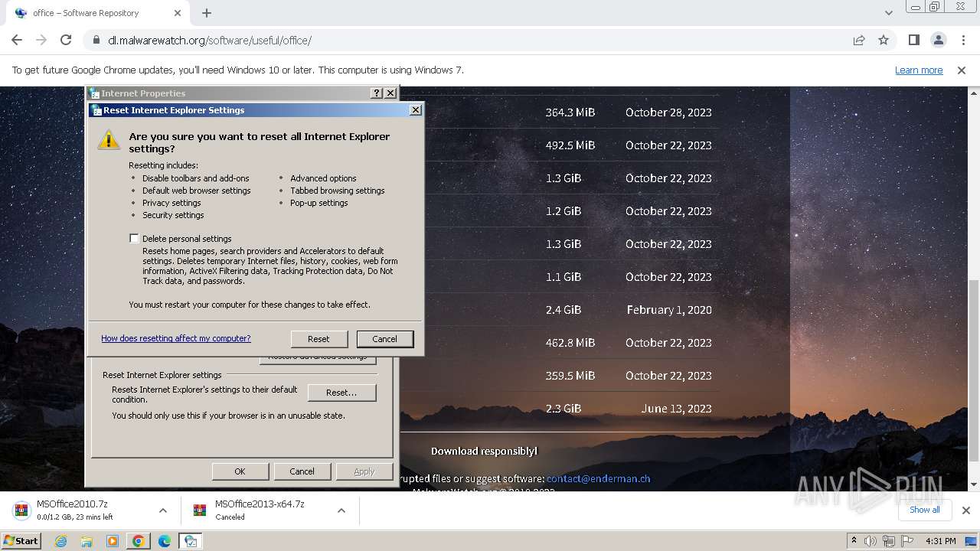Image resolution: width=980 pixels, height=551 pixels.
Task: Click the October 28, 2023 date entry
Action: [x=668, y=112]
